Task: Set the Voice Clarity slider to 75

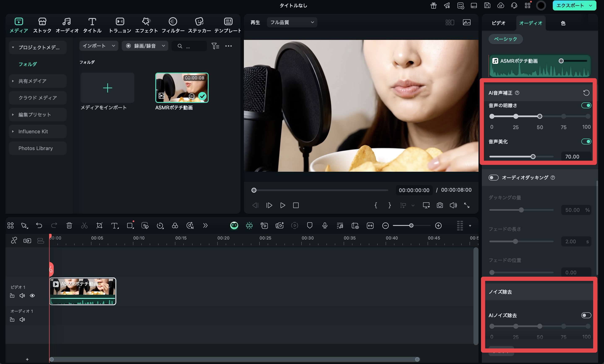Action: 563,116
